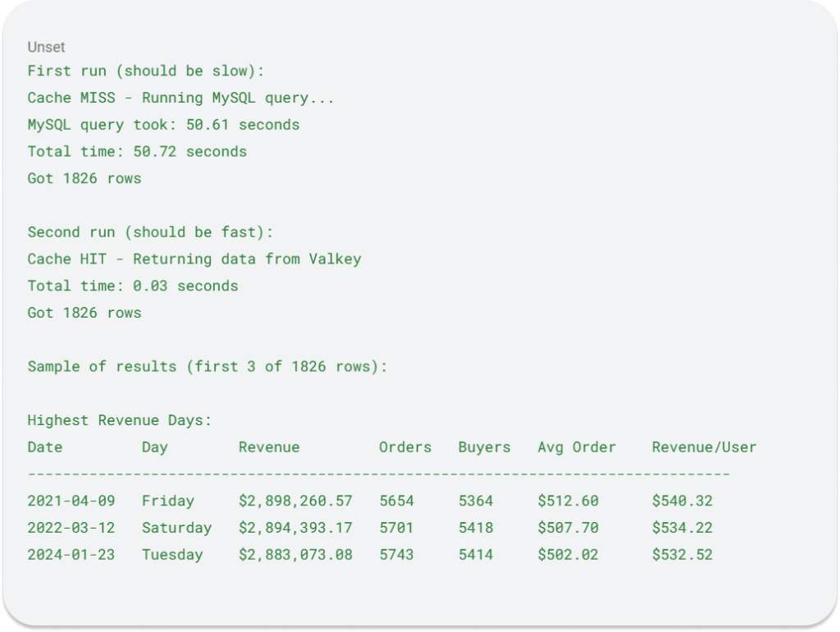Click the revenue value $2,894,393.17

click(x=295, y=528)
